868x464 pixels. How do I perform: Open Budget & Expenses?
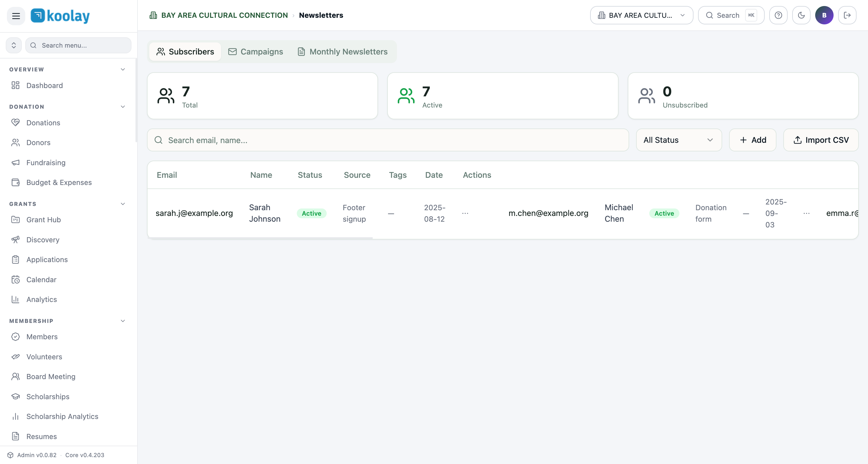click(x=59, y=182)
